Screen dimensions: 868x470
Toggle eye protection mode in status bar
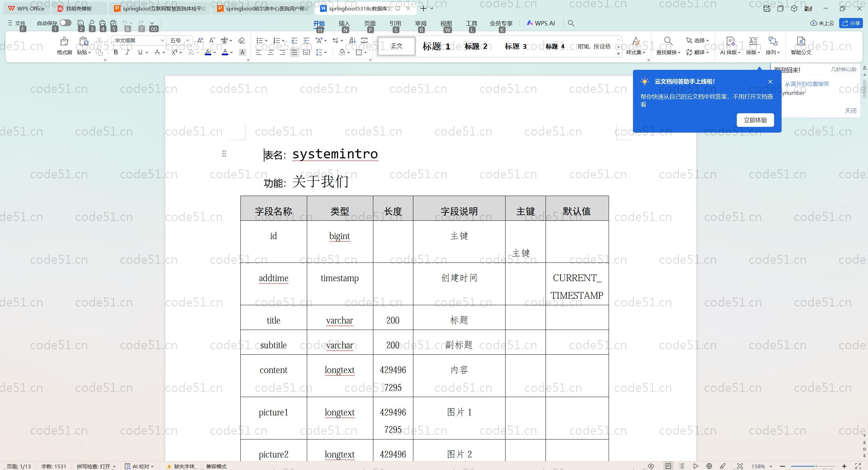pos(651,466)
